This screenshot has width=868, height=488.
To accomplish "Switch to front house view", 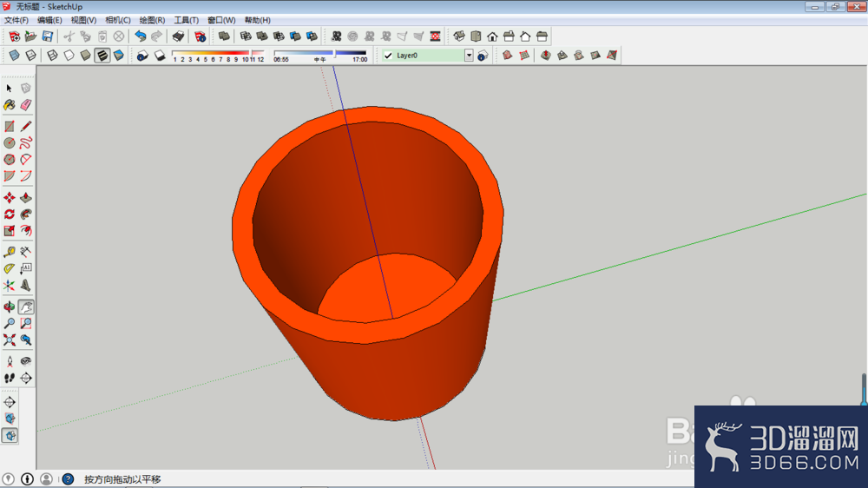I will coord(492,36).
